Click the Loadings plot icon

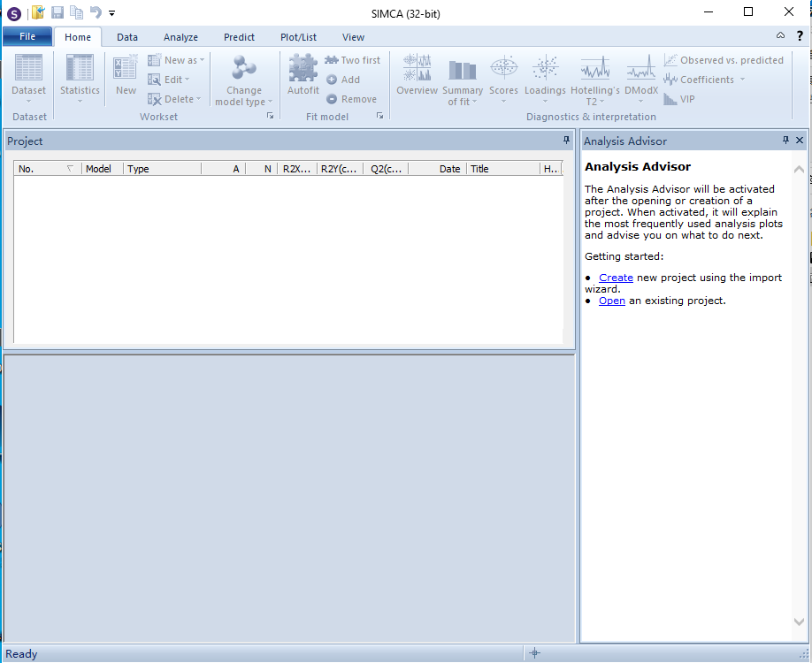coord(545,67)
